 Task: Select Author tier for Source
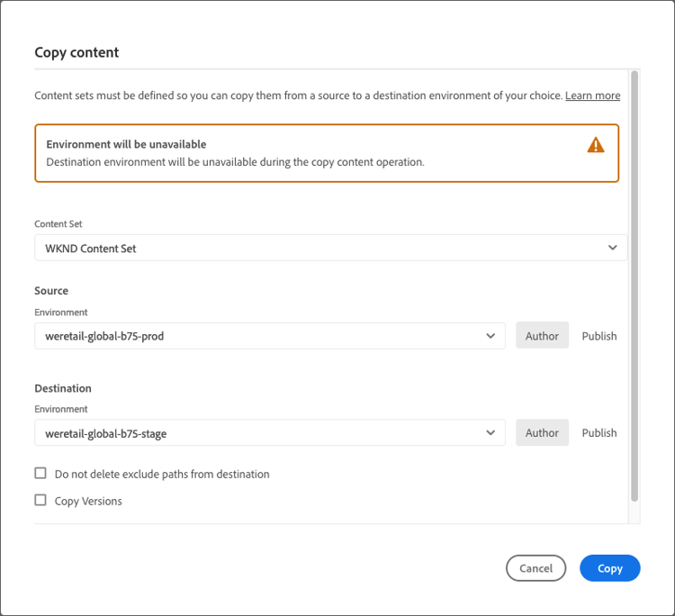tap(542, 336)
